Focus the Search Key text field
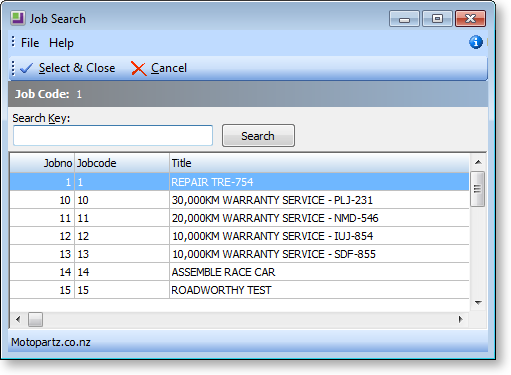The image size is (511, 375). click(x=113, y=136)
